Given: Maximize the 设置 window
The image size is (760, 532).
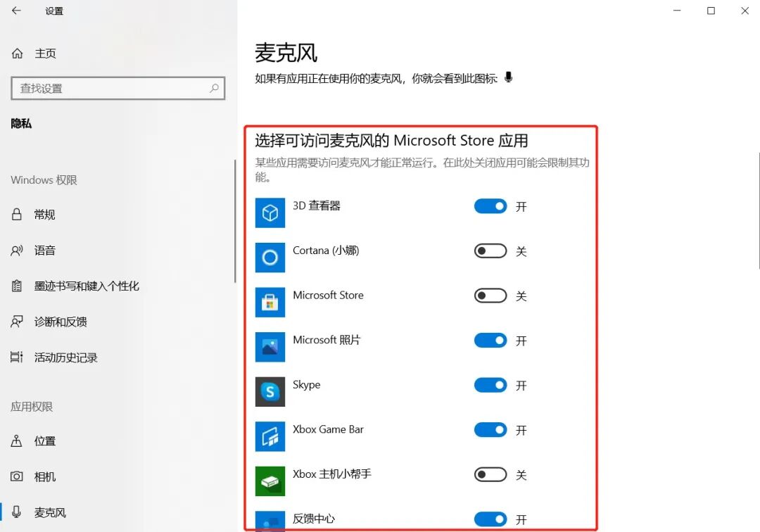Looking at the screenshot, I should [x=711, y=11].
